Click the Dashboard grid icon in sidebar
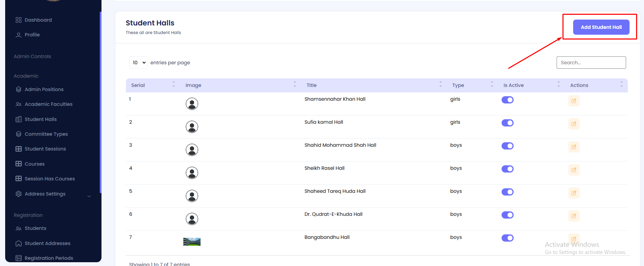The image size is (644, 266). (x=19, y=20)
